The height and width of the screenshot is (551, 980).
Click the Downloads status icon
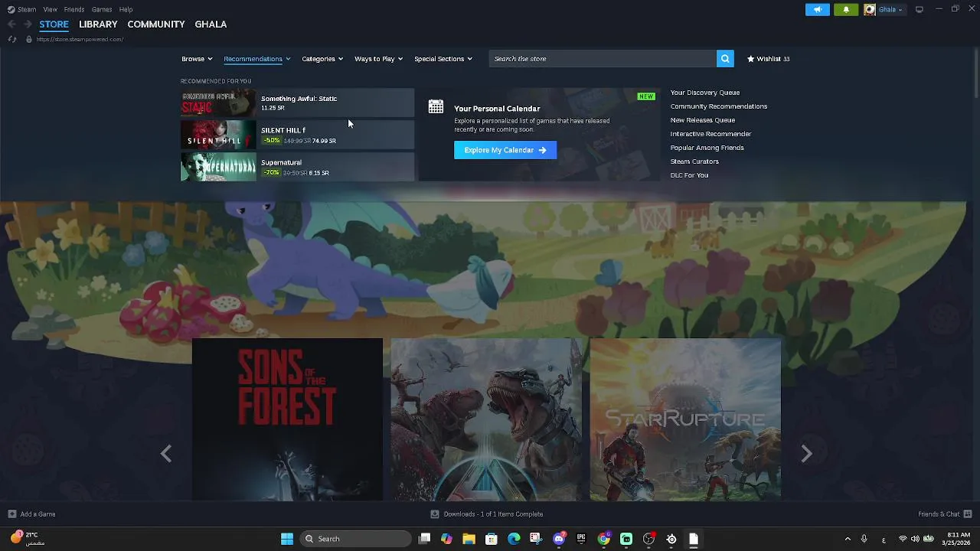point(435,514)
